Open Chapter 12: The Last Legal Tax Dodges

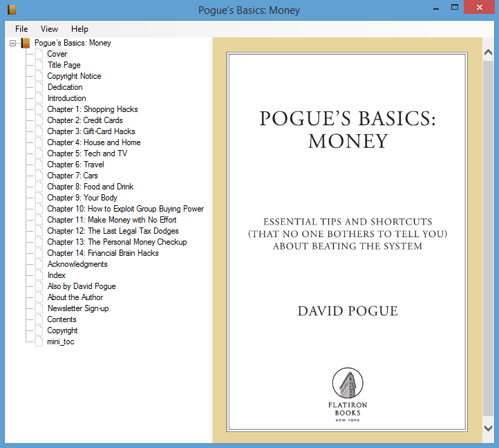[113, 231]
